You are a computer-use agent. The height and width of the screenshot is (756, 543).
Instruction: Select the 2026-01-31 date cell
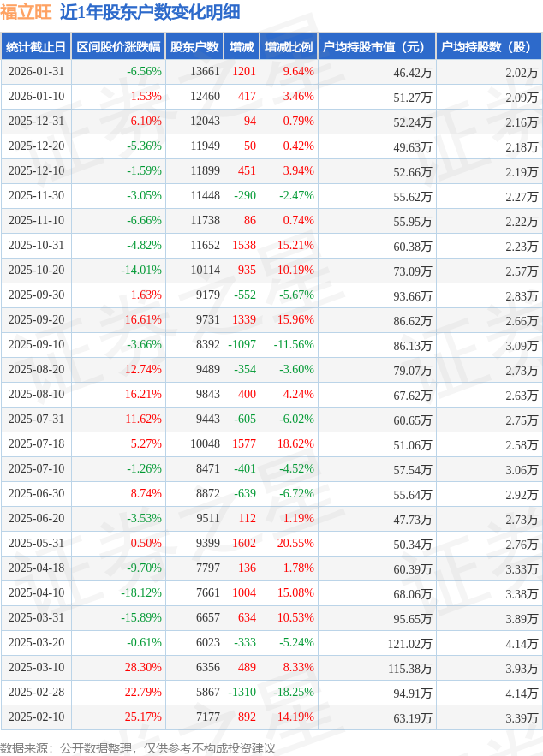[36, 72]
